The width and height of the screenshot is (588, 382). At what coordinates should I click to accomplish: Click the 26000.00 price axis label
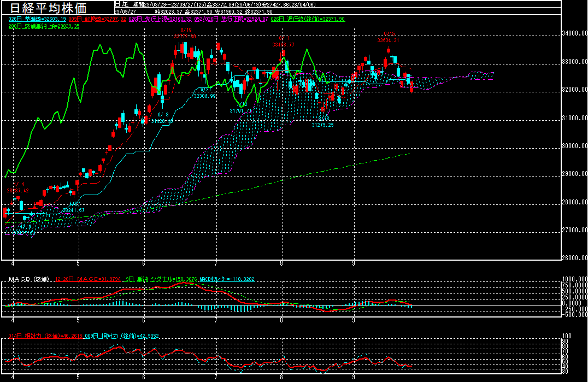click(574, 257)
